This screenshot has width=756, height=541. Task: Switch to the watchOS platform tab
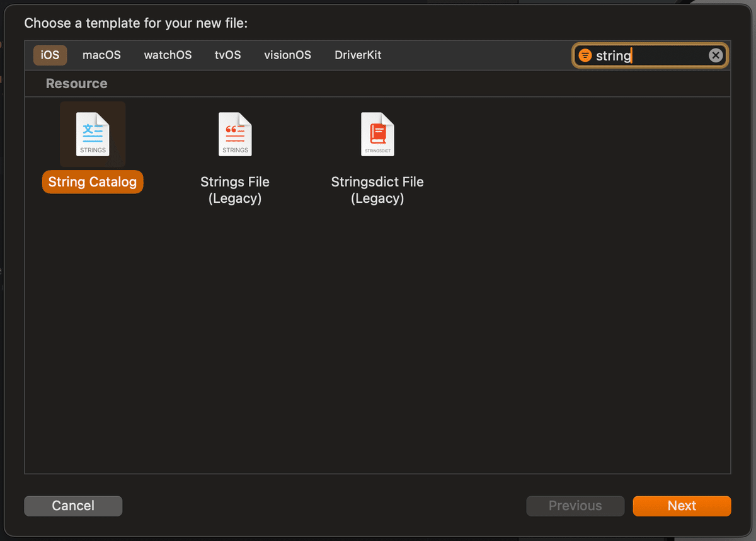(x=168, y=55)
